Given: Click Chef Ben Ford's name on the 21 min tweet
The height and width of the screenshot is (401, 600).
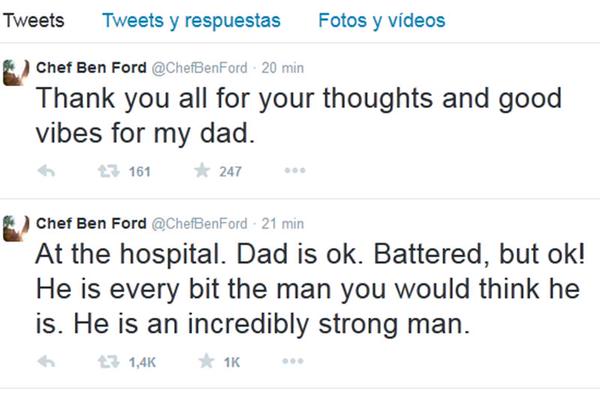Looking at the screenshot, I should [90, 222].
